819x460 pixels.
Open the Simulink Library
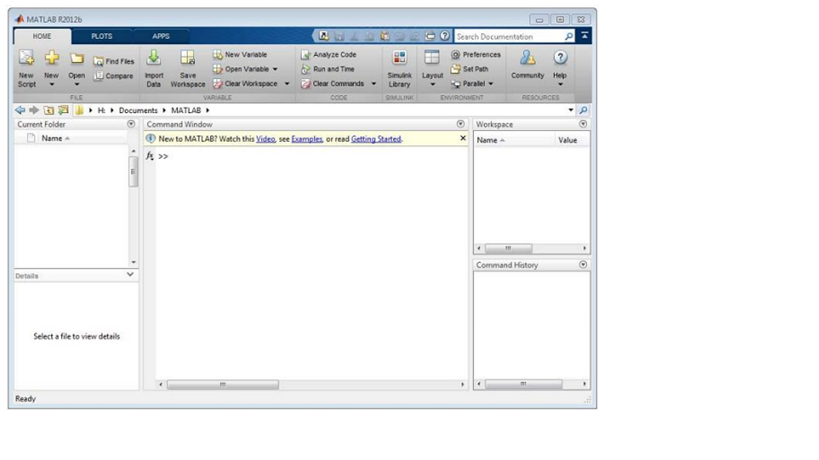(x=400, y=68)
